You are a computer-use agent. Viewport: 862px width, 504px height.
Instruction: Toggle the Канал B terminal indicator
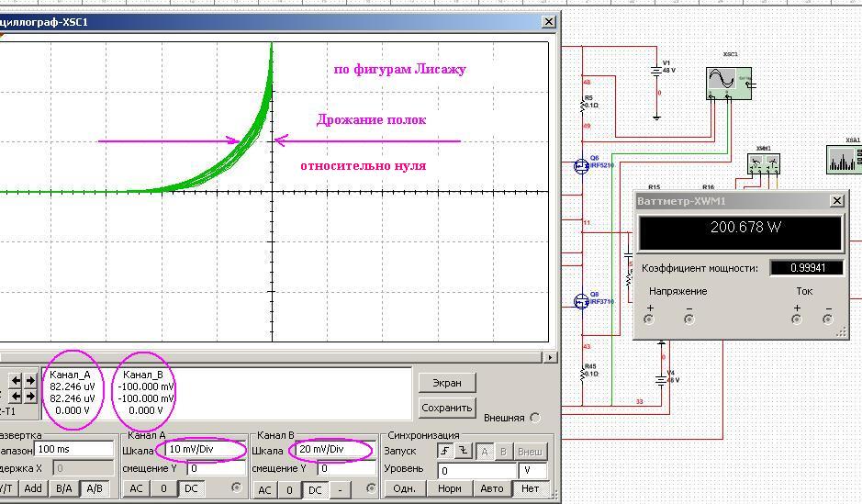click(371, 488)
